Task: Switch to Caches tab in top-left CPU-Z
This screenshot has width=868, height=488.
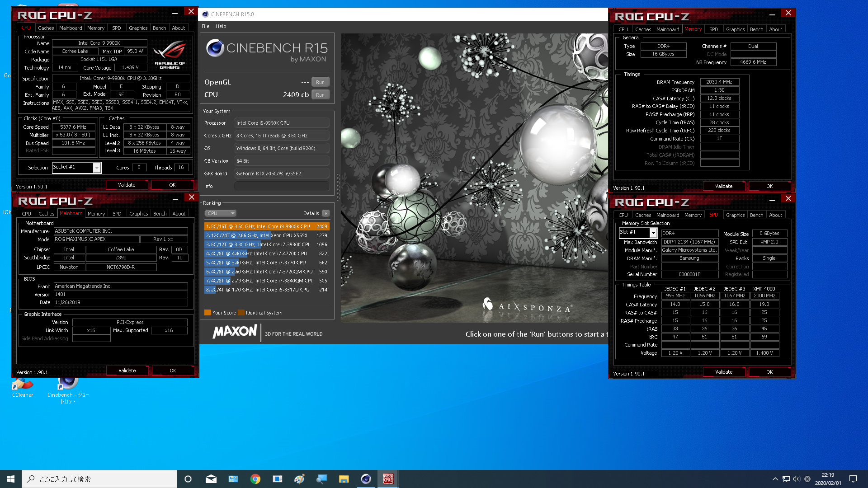Action: 46,28
